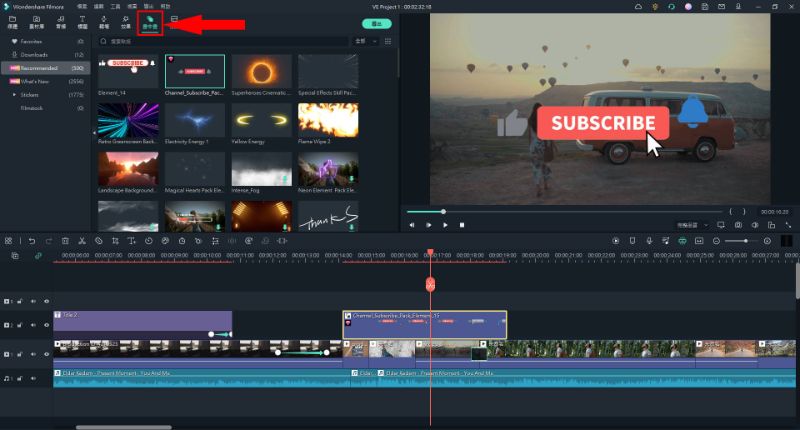Toggle visibility eye of video track 2
Screen dimensions: 800x430
coord(46,325)
